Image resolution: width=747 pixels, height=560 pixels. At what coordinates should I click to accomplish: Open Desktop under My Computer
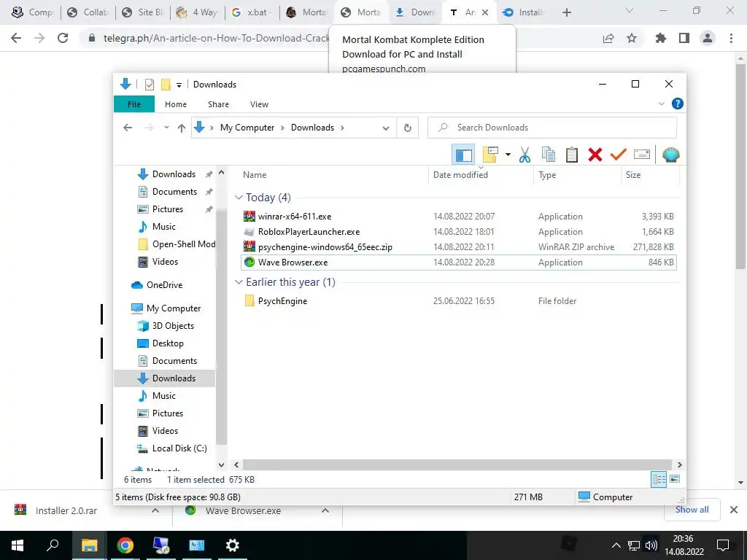[x=167, y=344]
